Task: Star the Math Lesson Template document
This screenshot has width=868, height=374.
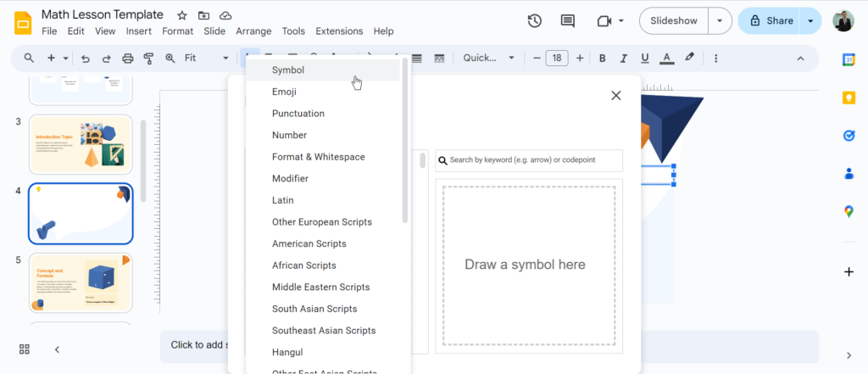Action: (182, 15)
